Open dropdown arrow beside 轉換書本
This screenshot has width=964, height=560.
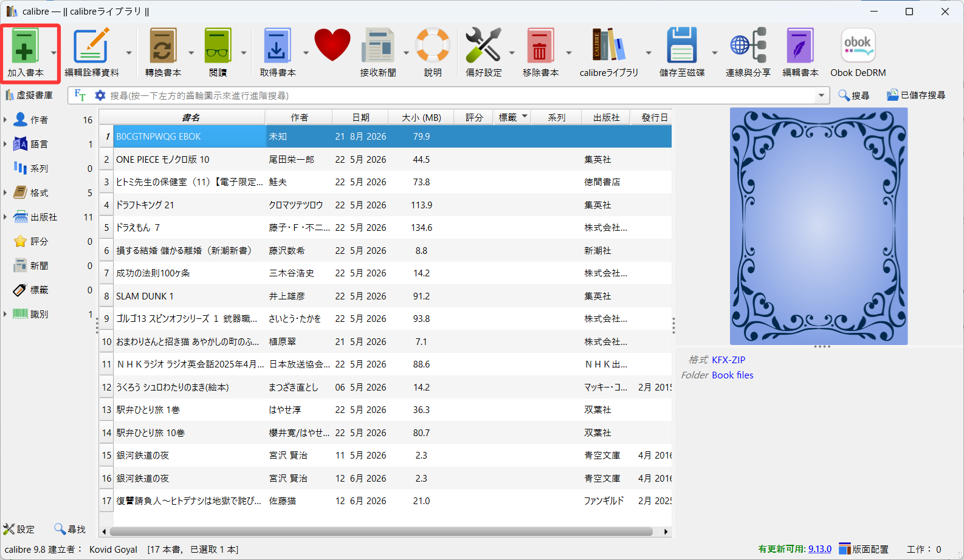191,53
